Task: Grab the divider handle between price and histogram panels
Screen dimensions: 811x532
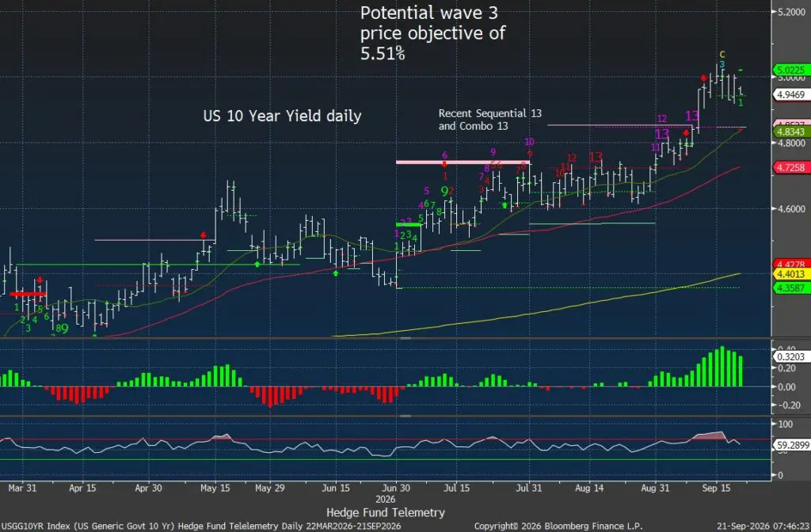Action: [405, 338]
